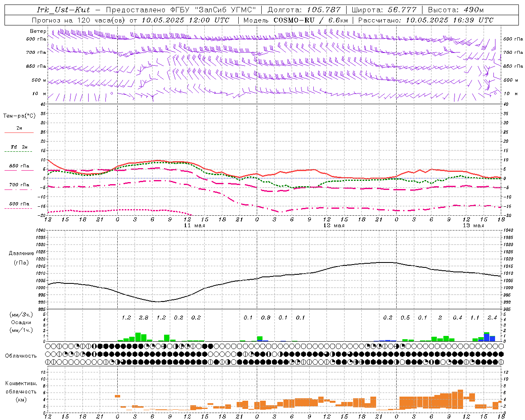Select the Тем-ра(°C) axis title

[x=19, y=116]
